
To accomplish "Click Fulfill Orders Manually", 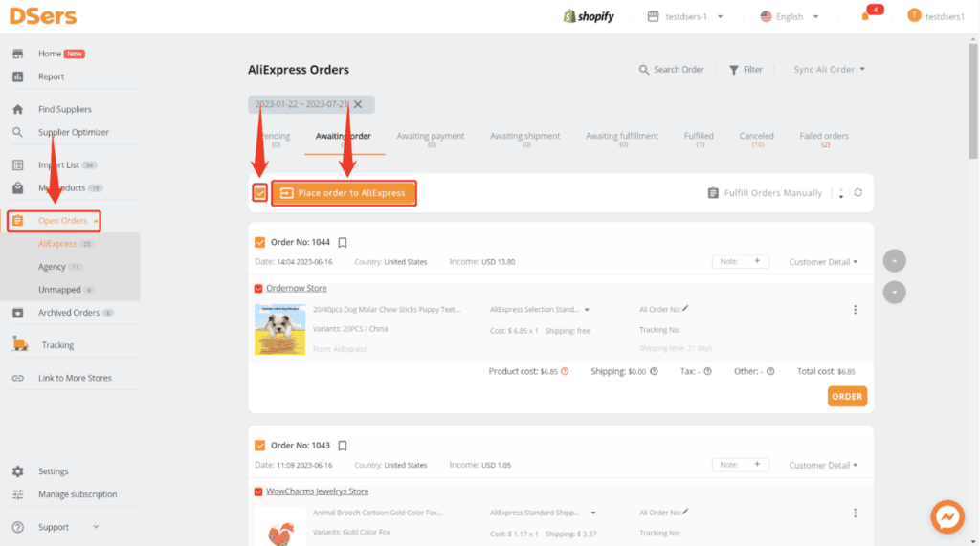I will click(x=765, y=193).
